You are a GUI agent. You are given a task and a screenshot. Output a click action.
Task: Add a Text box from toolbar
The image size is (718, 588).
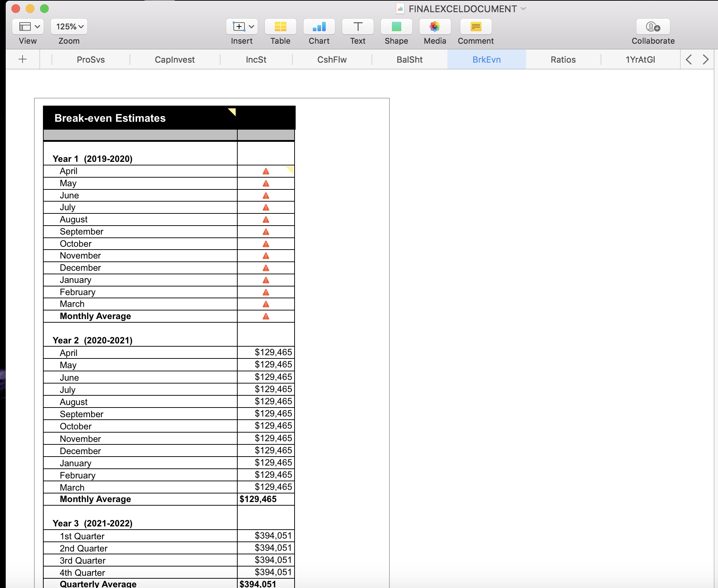pyautogui.click(x=358, y=26)
